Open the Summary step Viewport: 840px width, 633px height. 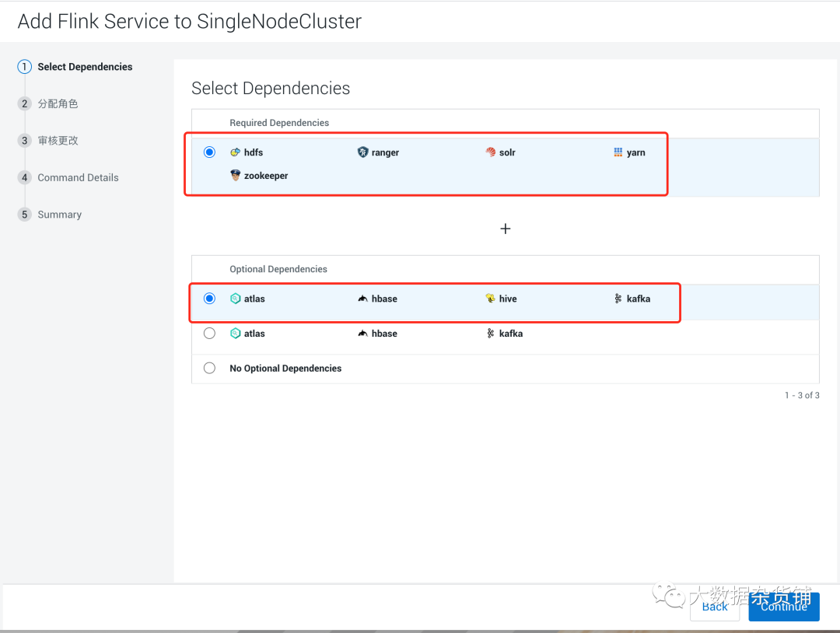59,215
